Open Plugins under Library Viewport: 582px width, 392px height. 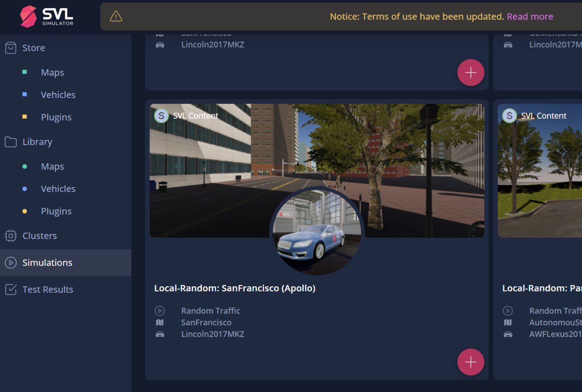[56, 211]
